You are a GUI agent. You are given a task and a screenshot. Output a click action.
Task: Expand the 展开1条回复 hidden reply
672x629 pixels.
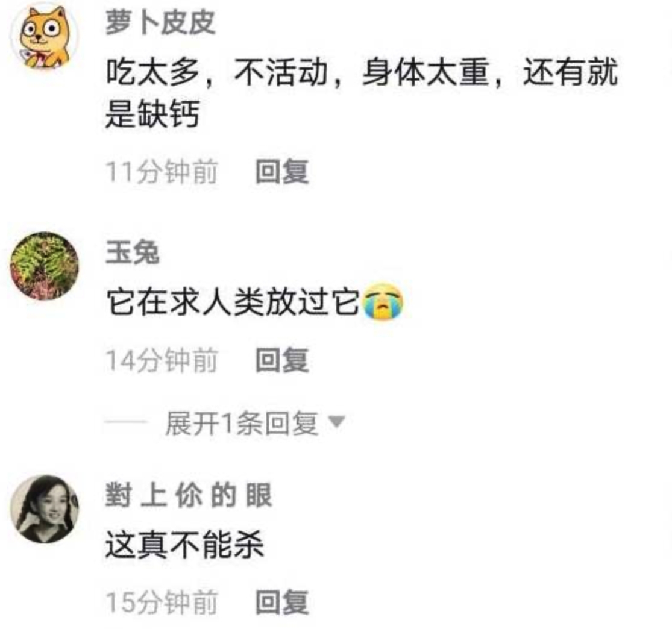pos(241,424)
